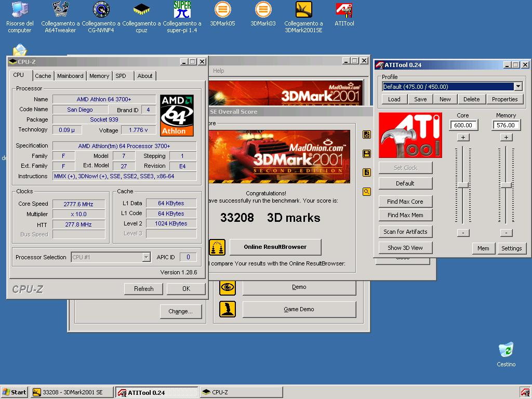Switch to the Memory tab in CPU-Z

tap(99, 76)
